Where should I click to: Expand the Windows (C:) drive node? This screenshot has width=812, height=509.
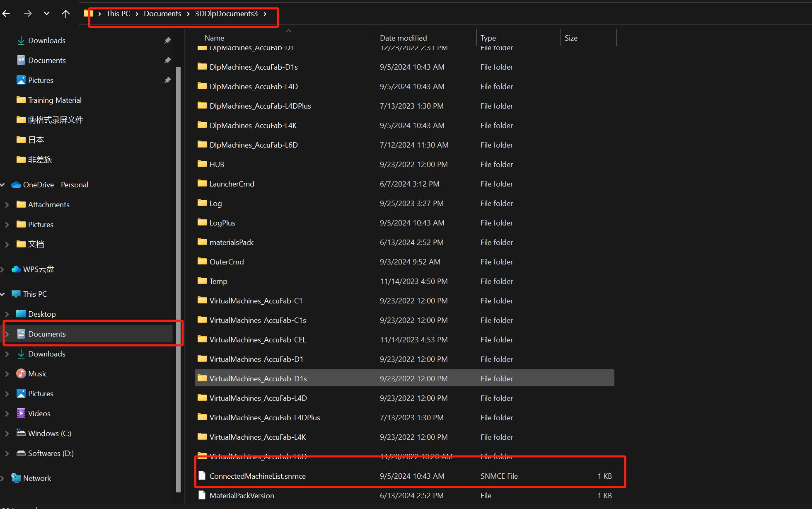pos(7,434)
